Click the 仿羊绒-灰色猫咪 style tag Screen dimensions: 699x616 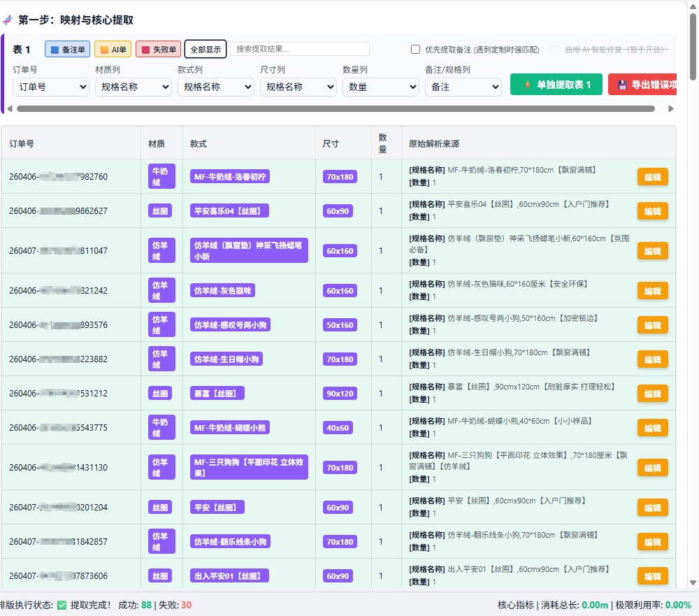[222, 291]
